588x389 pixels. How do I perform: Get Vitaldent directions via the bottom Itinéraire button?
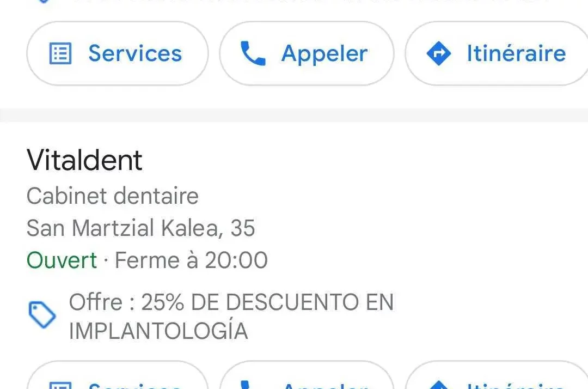pos(497,375)
